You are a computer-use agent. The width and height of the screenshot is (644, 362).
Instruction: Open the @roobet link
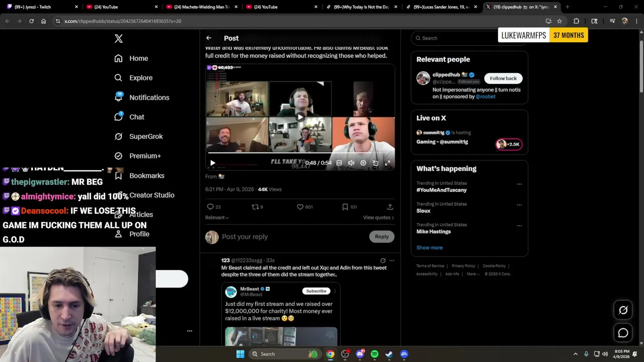pyautogui.click(x=486, y=97)
